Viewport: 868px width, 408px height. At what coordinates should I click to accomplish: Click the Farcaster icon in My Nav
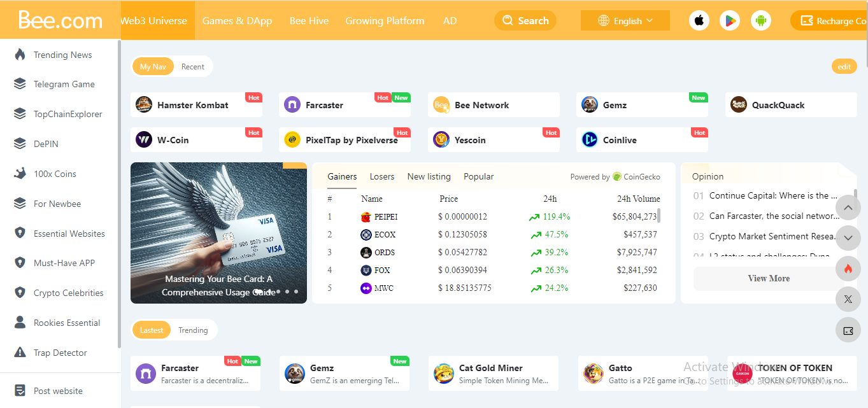pos(292,105)
